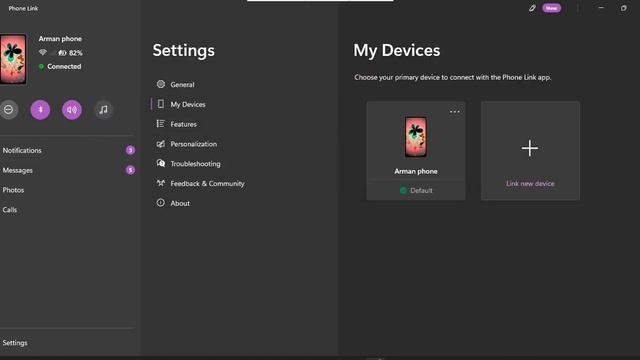The image size is (640, 360).
Task: Click the Settings heading
Action: coord(184,51)
